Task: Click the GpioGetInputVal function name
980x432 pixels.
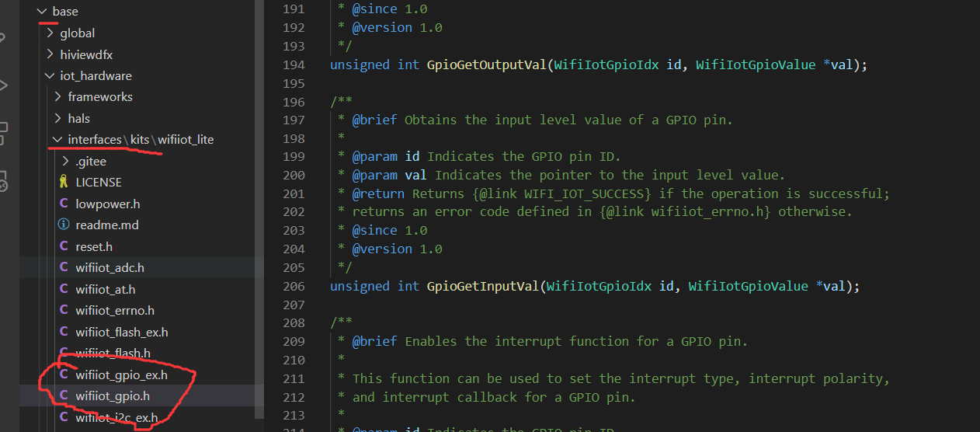Action: pos(482,286)
